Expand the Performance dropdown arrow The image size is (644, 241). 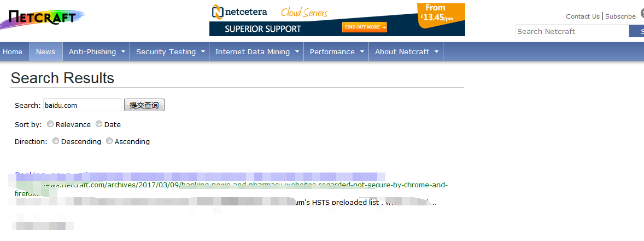[362, 52]
